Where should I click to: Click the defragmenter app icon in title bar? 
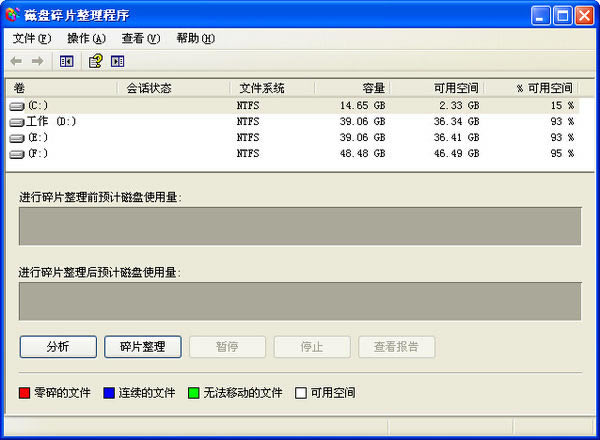tap(13, 15)
